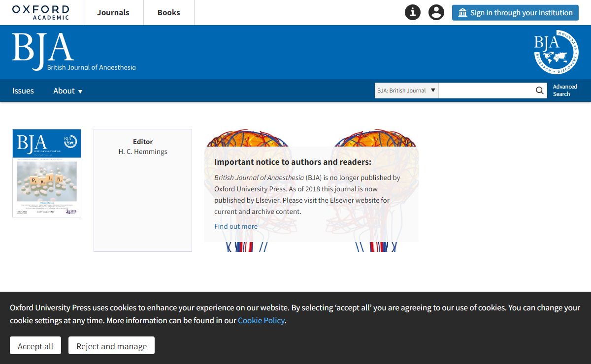
Task: Click the magnifier search icon
Action: click(x=540, y=91)
